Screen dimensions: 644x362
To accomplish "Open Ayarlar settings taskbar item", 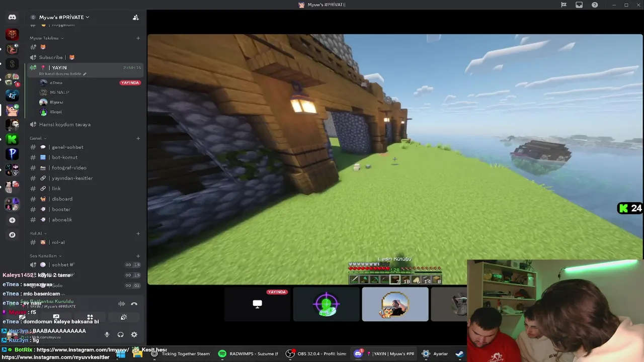I will pos(435,353).
